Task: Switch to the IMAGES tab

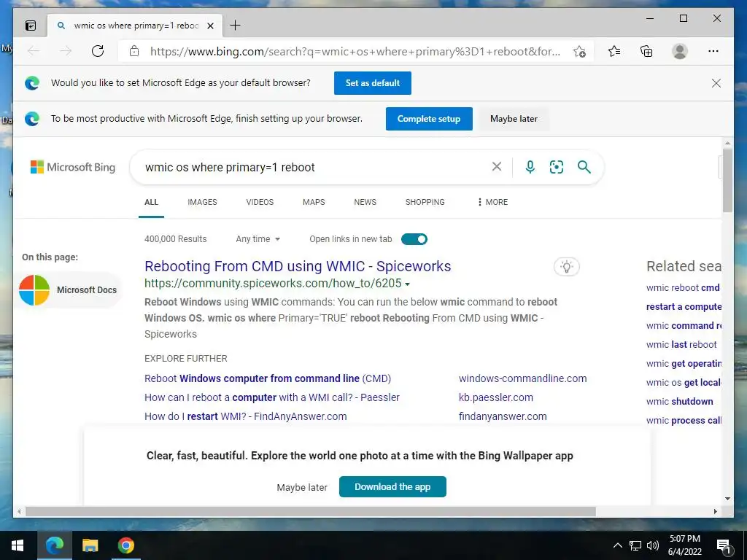Action: click(202, 203)
